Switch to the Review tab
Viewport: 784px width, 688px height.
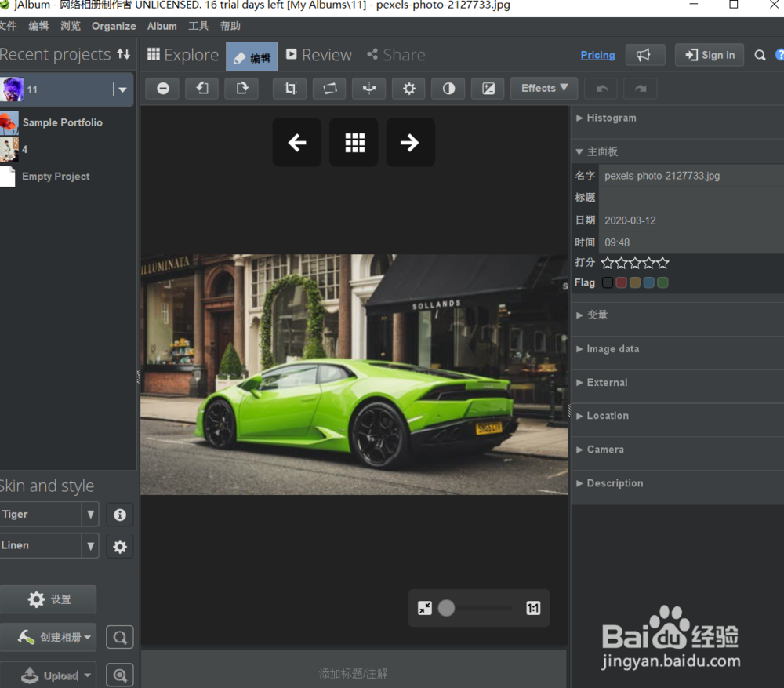[319, 55]
